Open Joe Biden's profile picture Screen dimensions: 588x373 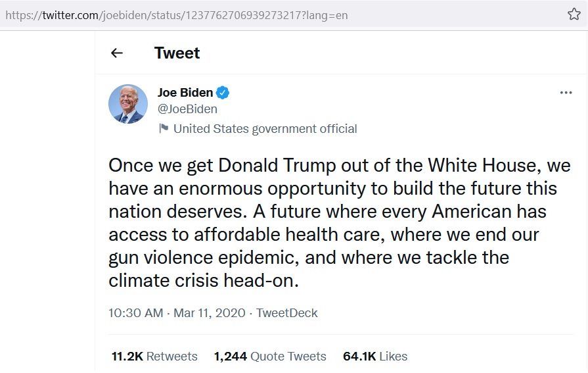(127, 104)
